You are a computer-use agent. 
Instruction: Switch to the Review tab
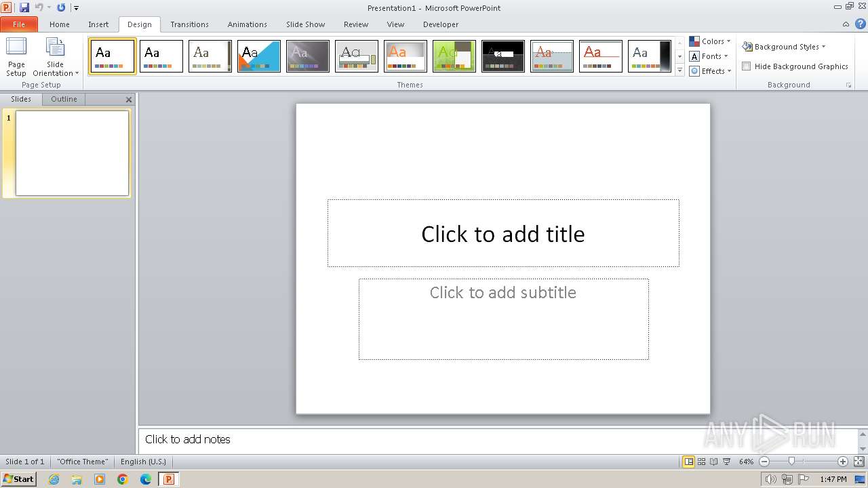point(355,24)
